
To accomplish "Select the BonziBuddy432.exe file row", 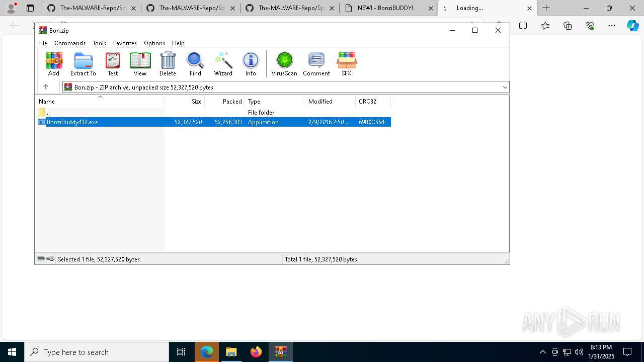I will tap(214, 122).
